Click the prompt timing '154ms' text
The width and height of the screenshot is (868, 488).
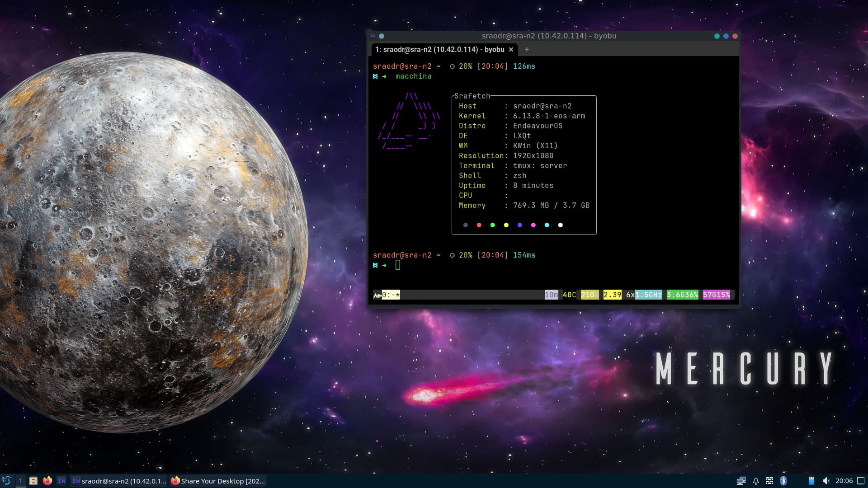coord(524,255)
